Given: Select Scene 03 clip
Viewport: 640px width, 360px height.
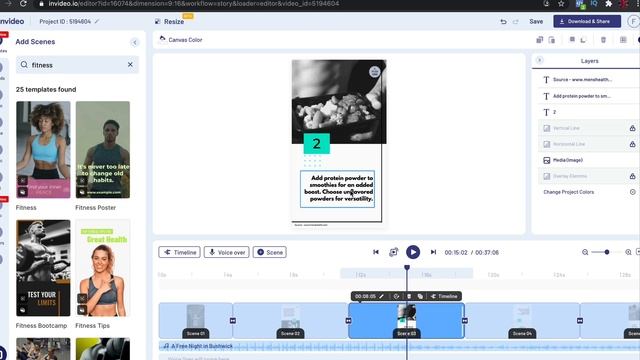Looking at the screenshot, I should pos(407,320).
